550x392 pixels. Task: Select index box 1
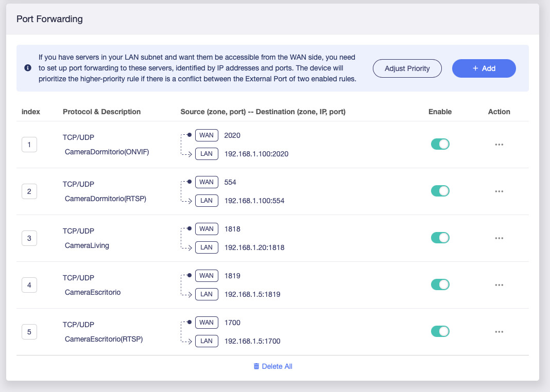pyautogui.click(x=29, y=145)
